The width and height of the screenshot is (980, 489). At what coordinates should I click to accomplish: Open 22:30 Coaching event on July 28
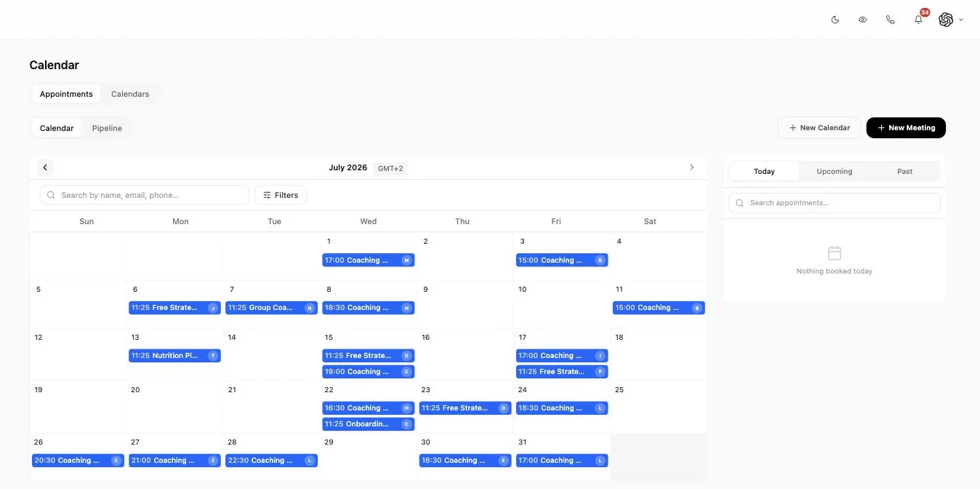click(271, 461)
